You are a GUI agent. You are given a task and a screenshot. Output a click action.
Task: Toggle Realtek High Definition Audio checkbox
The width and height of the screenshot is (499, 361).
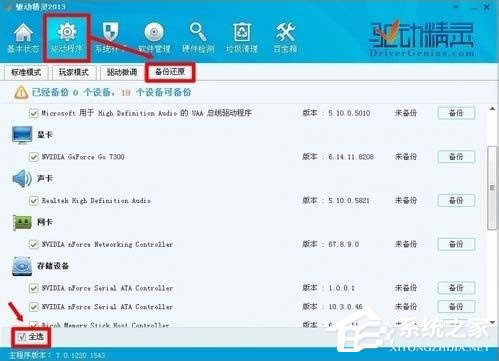pos(33,201)
